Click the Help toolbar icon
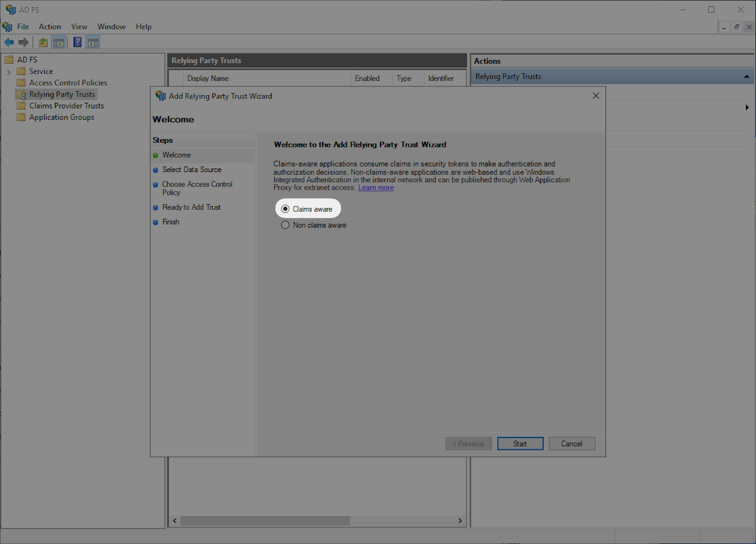The image size is (756, 544). pyautogui.click(x=77, y=42)
